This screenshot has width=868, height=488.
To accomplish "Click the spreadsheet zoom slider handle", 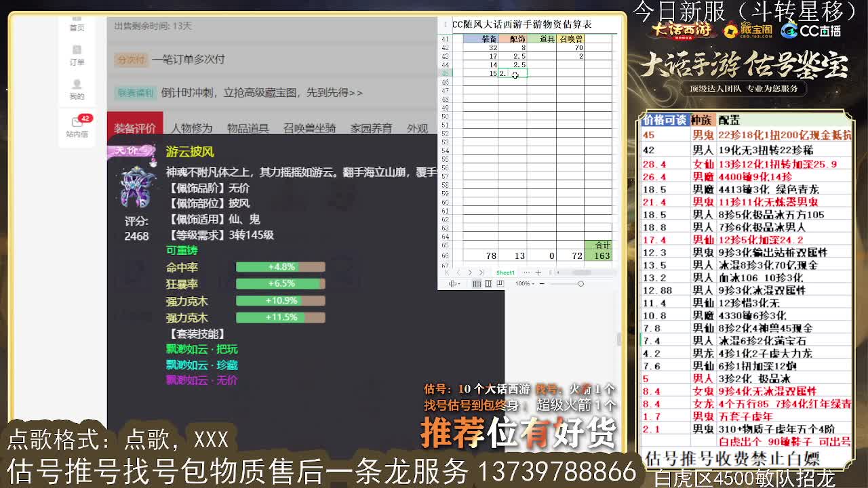I will [x=581, y=283].
